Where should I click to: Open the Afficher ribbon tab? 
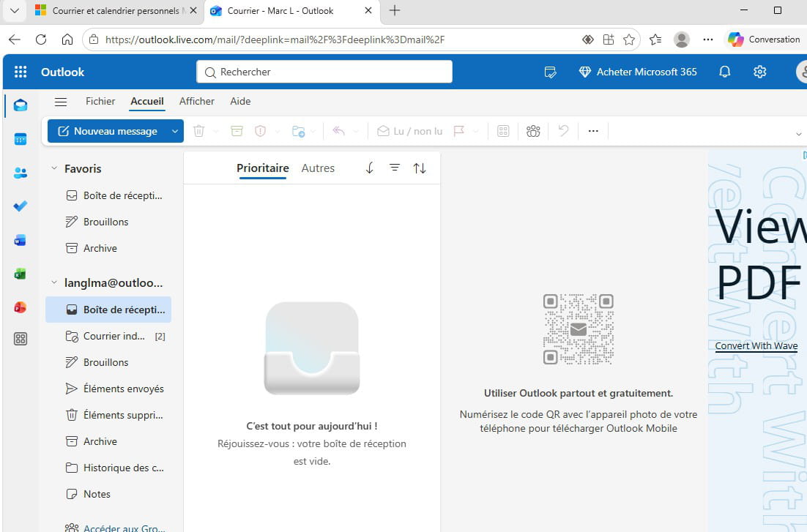[196, 102]
